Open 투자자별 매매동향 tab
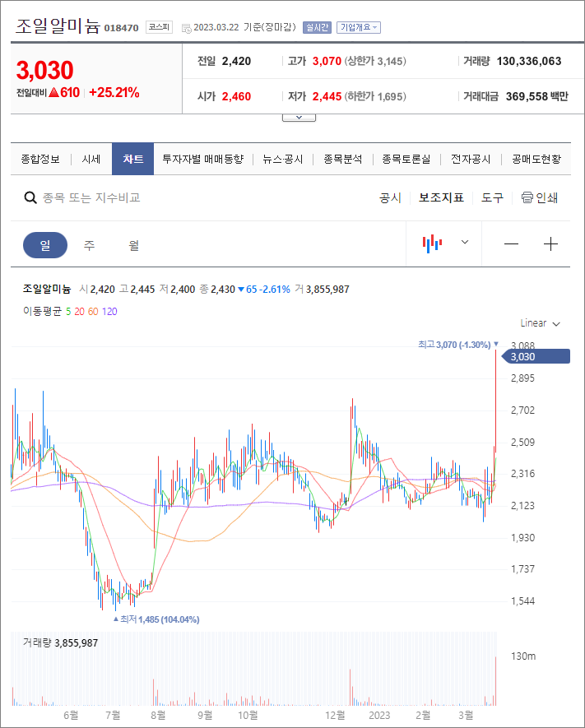This screenshot has width=585, height=728. (202, 160)
